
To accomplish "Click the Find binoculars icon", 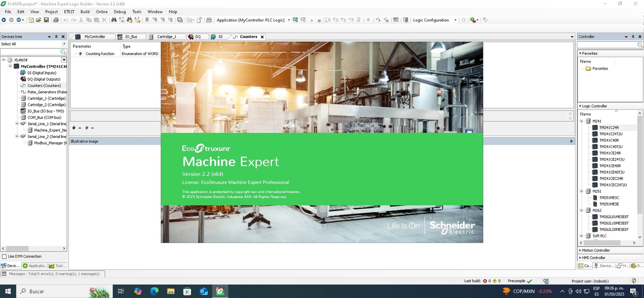I will [x=114, y=20].
